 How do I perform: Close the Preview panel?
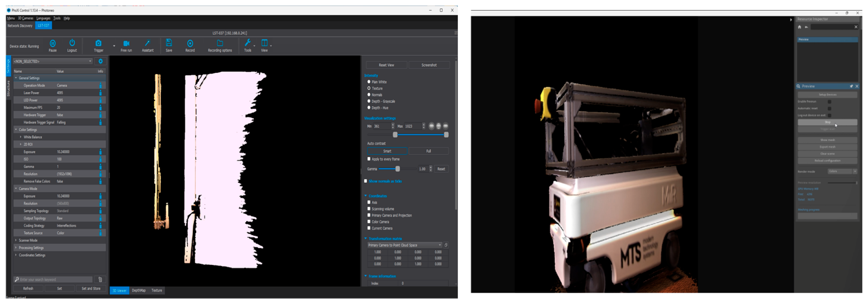(857, 86)
